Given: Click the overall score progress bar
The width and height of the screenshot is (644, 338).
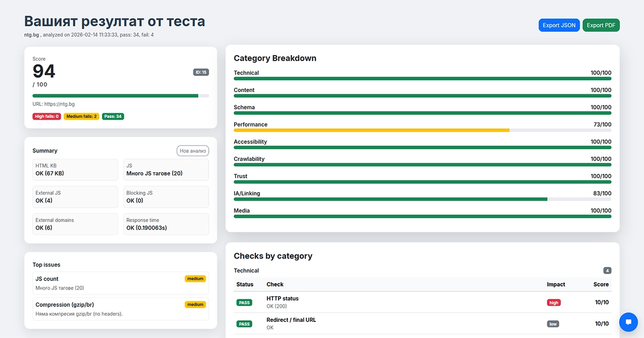Looking at the screenshot, I should [120, 96].
